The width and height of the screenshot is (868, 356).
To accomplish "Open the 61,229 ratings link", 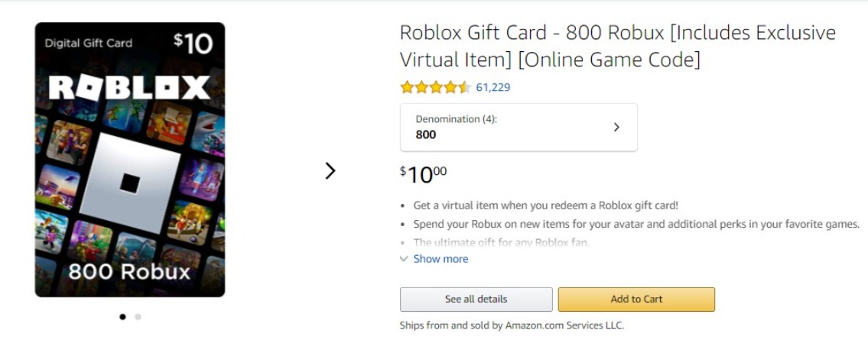I will click(x=493, y=87).
